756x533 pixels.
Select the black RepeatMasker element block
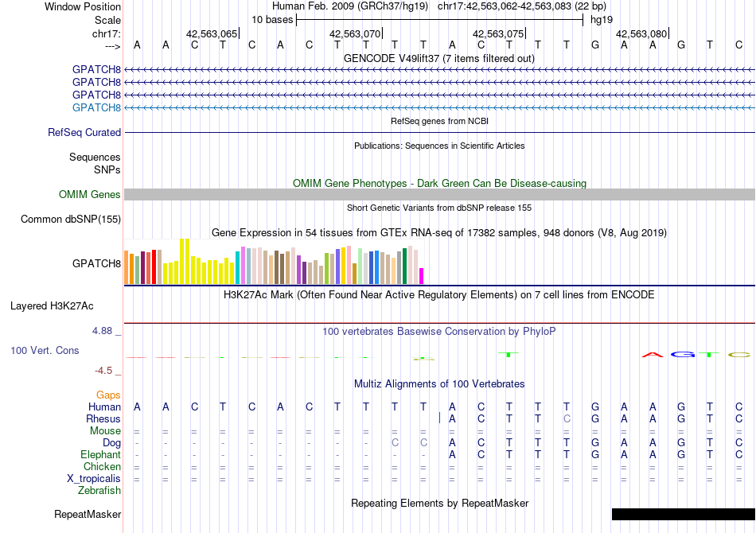click(683, 515)
